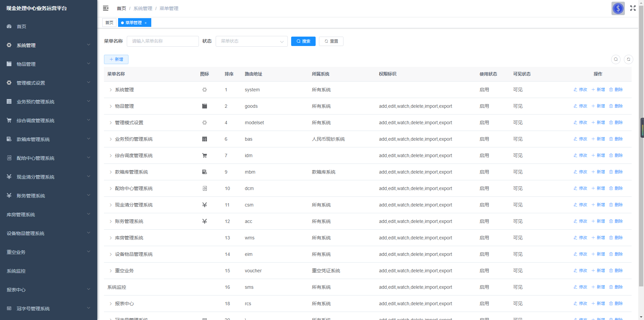Click 修改 in the 系统管理 row
The image size is (644, 320).
coord(580,90)
